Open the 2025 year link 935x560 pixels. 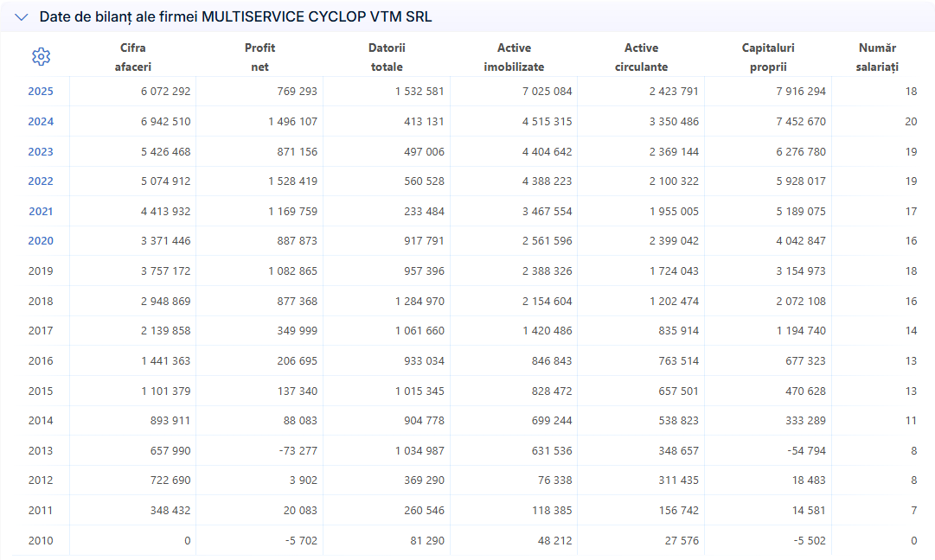click(41, 91)
